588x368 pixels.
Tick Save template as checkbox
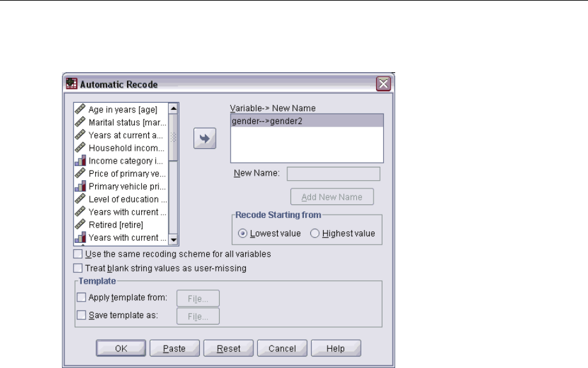(x=81, y=315)
